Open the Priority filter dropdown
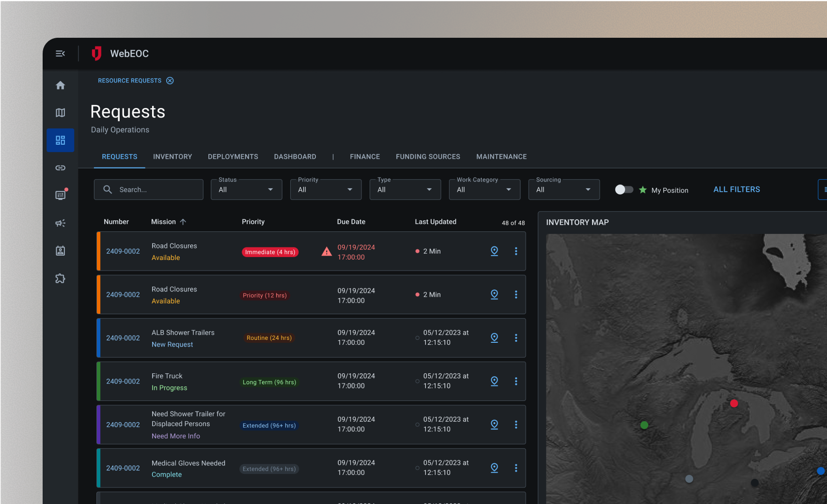The height and width of the screenshot is (504, 827). (x=326, y=190)
